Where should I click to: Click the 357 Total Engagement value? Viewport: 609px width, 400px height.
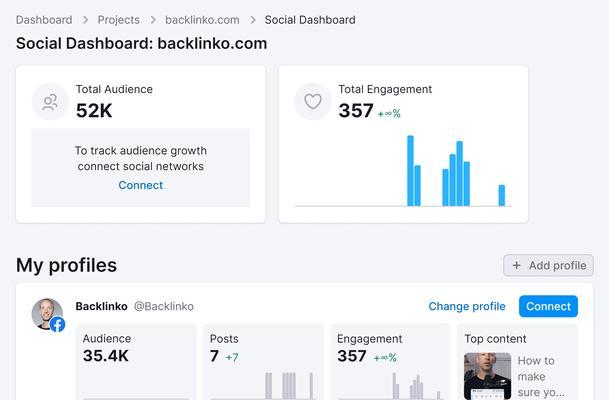[356, 111]
